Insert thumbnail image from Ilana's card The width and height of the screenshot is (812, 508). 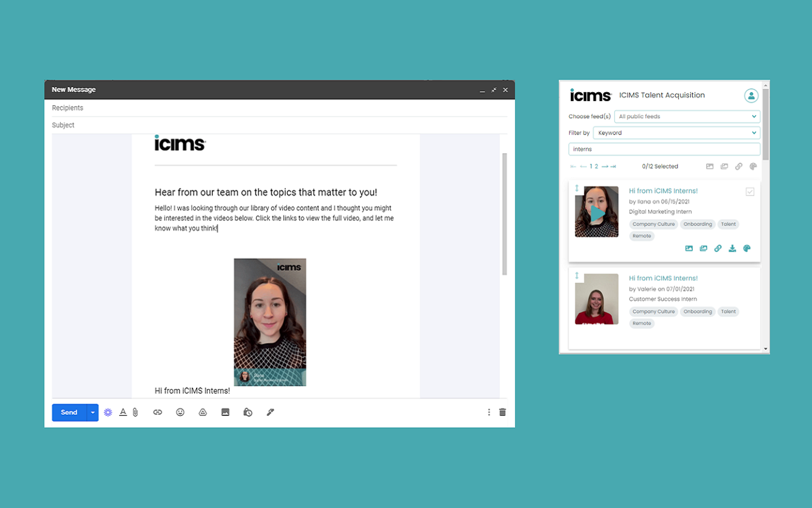[x=689, y=248]
